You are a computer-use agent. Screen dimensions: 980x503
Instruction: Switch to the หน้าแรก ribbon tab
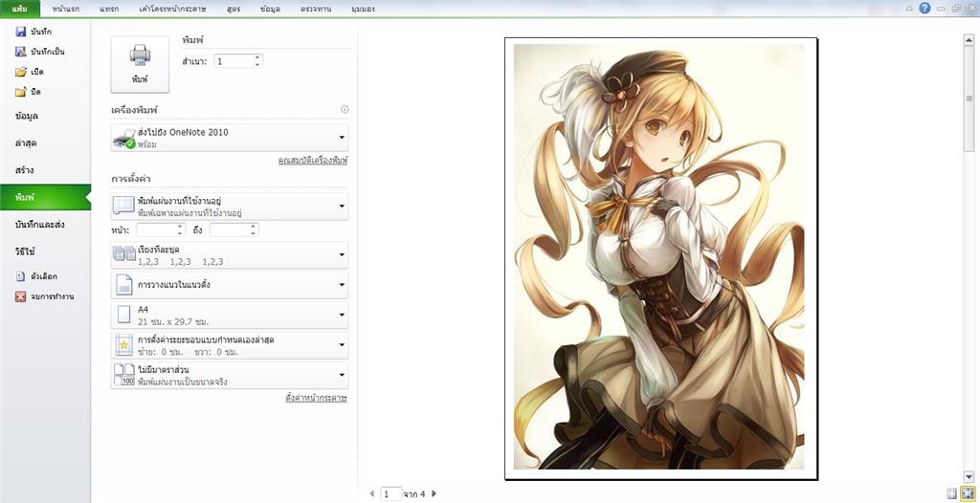tap(66, 9)
